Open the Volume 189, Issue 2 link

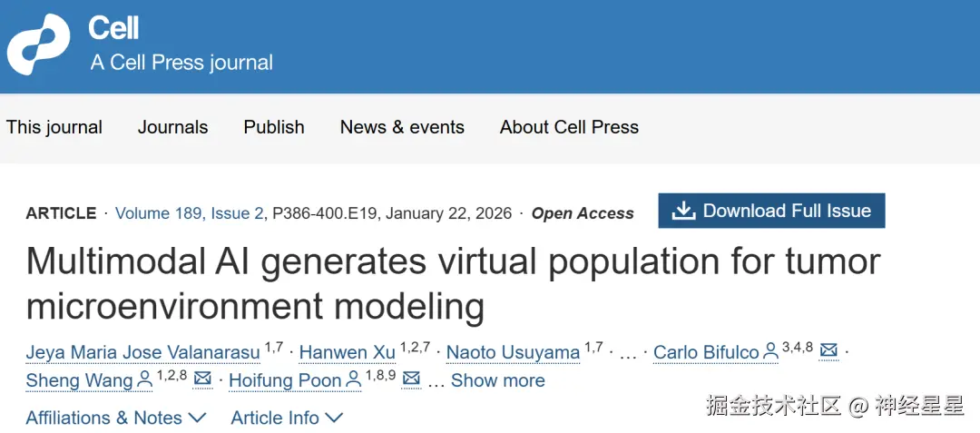point(189,213)
